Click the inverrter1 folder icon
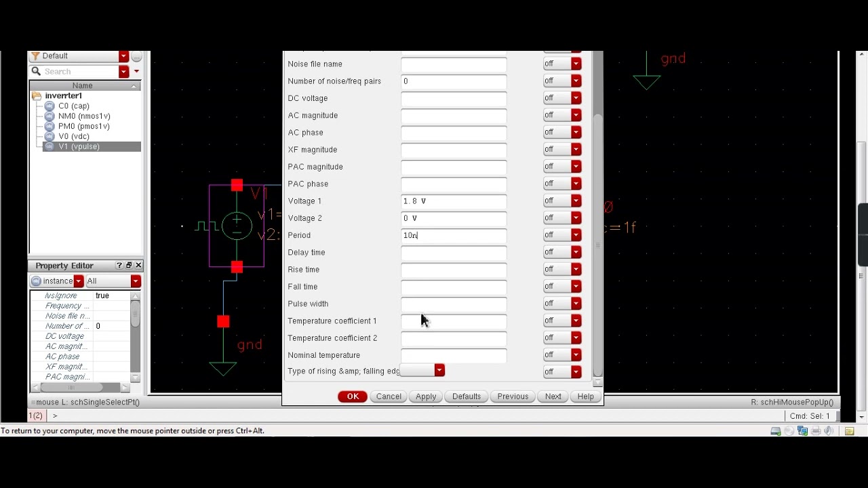 click(x=37, y=96)
